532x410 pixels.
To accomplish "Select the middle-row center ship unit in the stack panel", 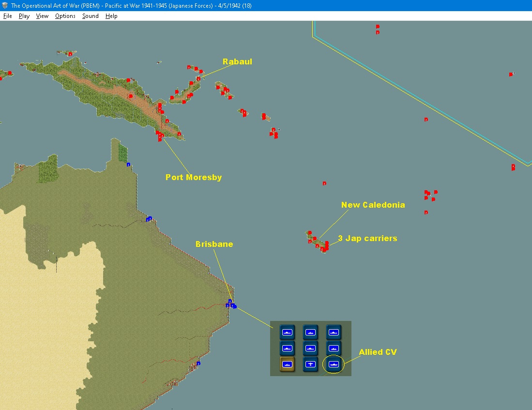I will point(310,348).
